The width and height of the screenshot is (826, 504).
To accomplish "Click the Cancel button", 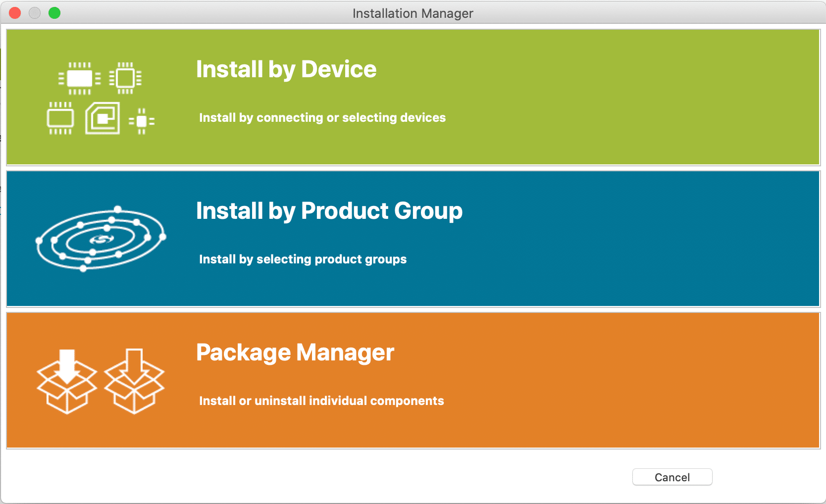I will (671, 477).
